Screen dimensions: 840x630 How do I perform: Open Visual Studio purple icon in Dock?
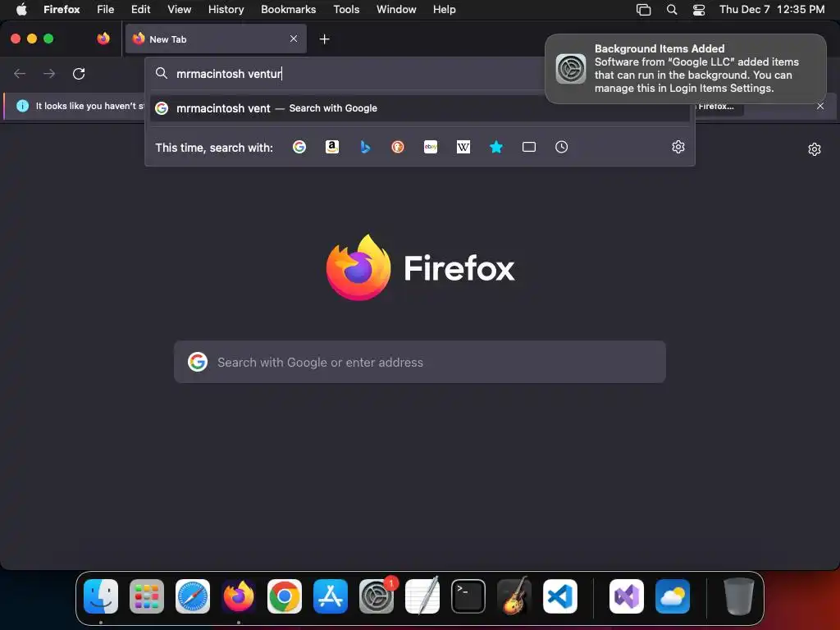(626, 596)
